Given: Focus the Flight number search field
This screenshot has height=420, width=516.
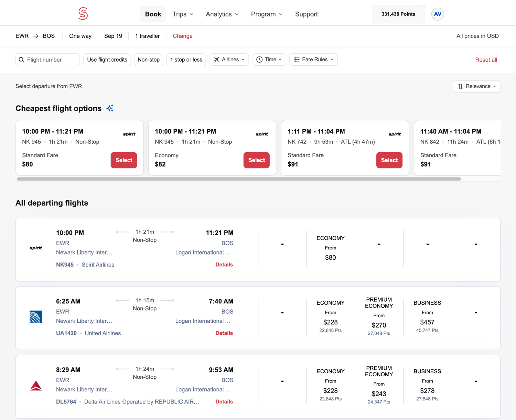Looking at the screenshot, I should (x=48, y=60).
